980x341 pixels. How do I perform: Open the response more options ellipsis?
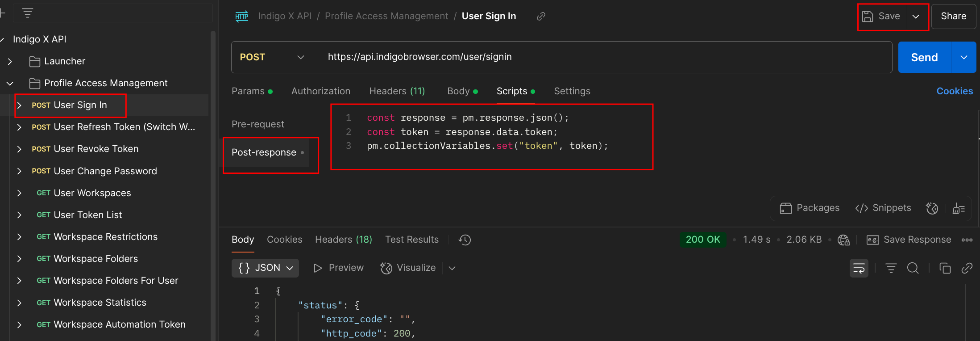point(967,240)
